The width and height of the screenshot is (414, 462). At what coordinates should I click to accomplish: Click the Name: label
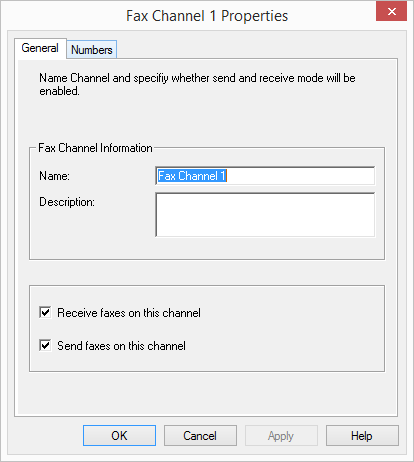click(54, 176)
